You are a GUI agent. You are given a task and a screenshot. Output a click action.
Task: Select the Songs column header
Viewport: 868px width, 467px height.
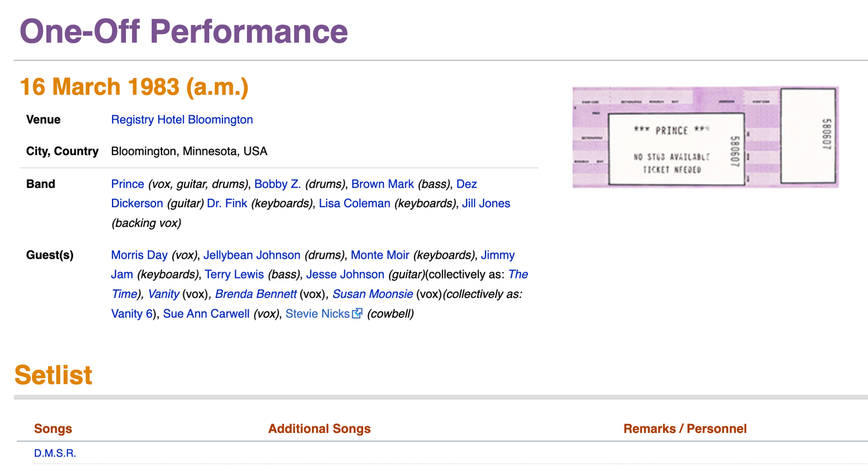[53, 428]
